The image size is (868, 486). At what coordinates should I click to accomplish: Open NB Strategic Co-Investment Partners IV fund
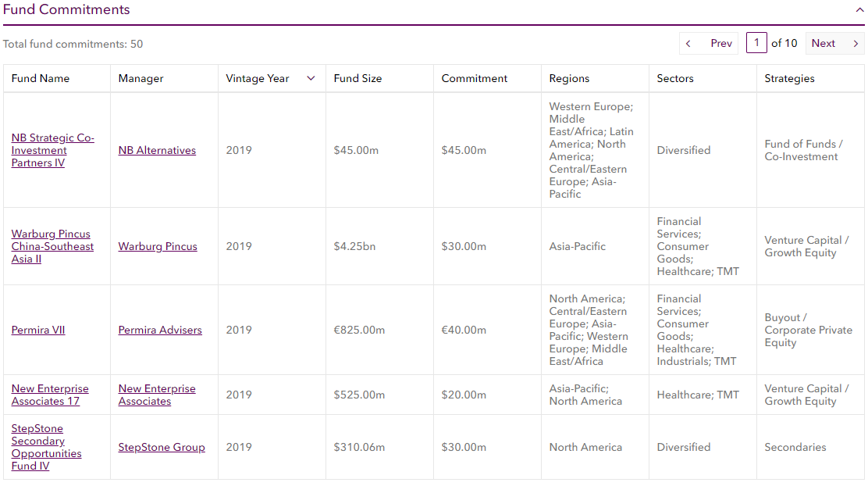pos(52,150)
